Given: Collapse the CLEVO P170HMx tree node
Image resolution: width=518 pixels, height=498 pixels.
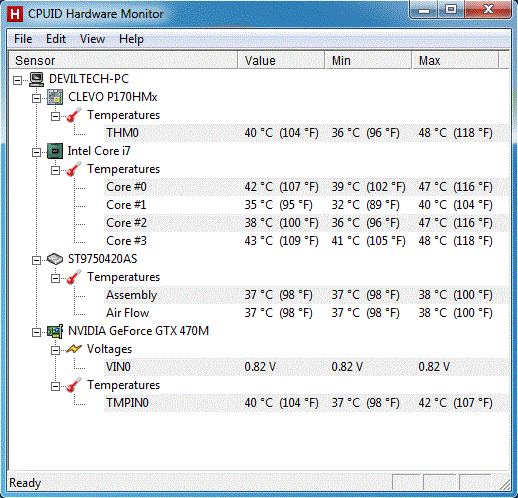Looking at the screenshot, I should 36,98.
